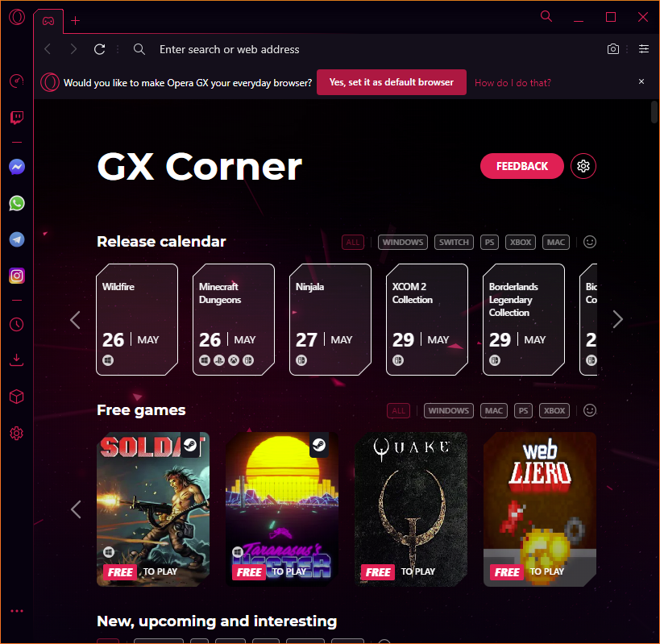Open sidebar setup three-dots icon
Viewport: 660px width, 644px height.
point(17,611)
